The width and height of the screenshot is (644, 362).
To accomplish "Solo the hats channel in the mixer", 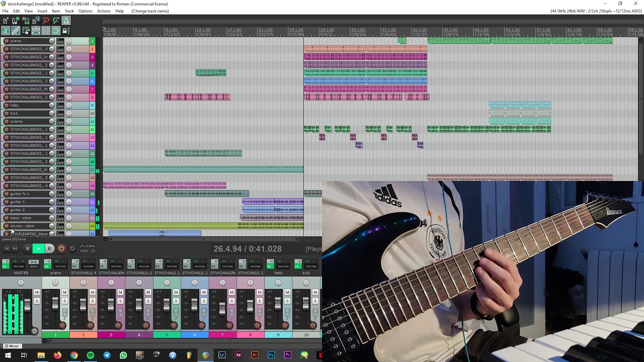I will pos(287,301).
